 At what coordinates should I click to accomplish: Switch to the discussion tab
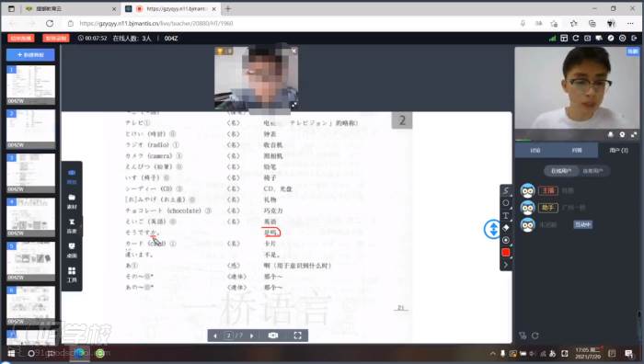[535, 150]
